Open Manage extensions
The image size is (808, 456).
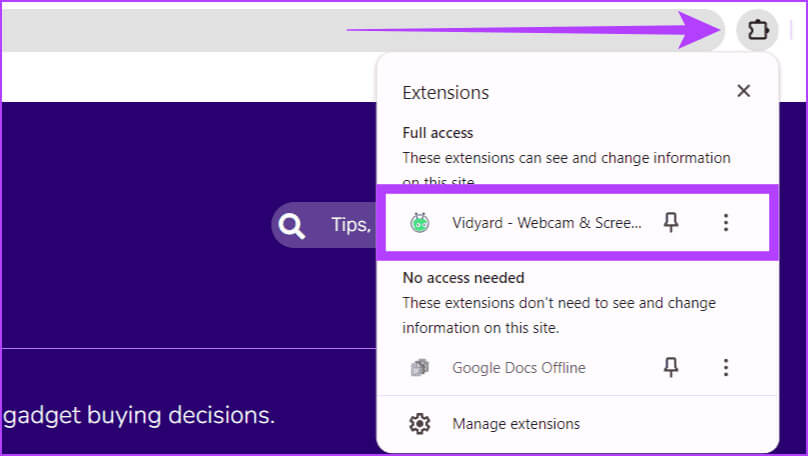(516, 424)
